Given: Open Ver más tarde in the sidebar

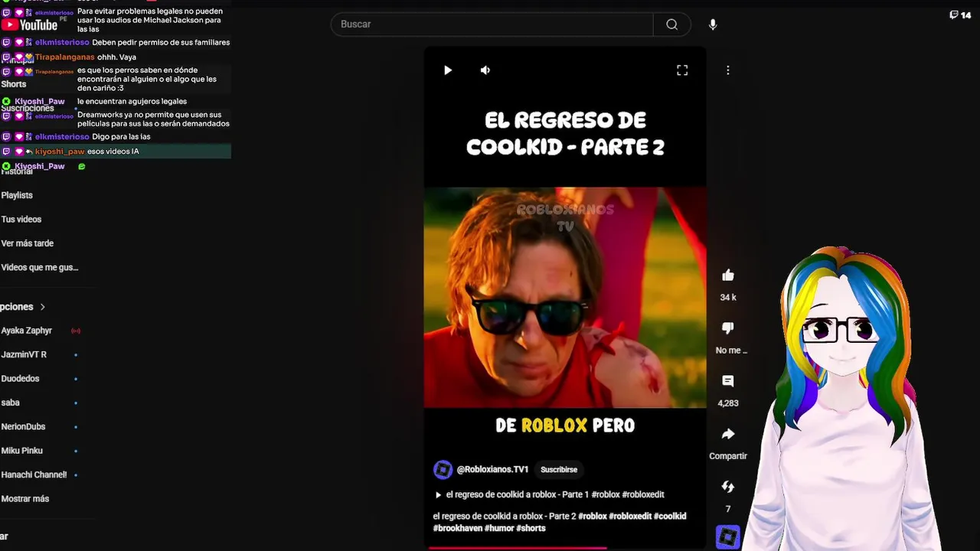Looking at the screenshot, I should (28, 243).
